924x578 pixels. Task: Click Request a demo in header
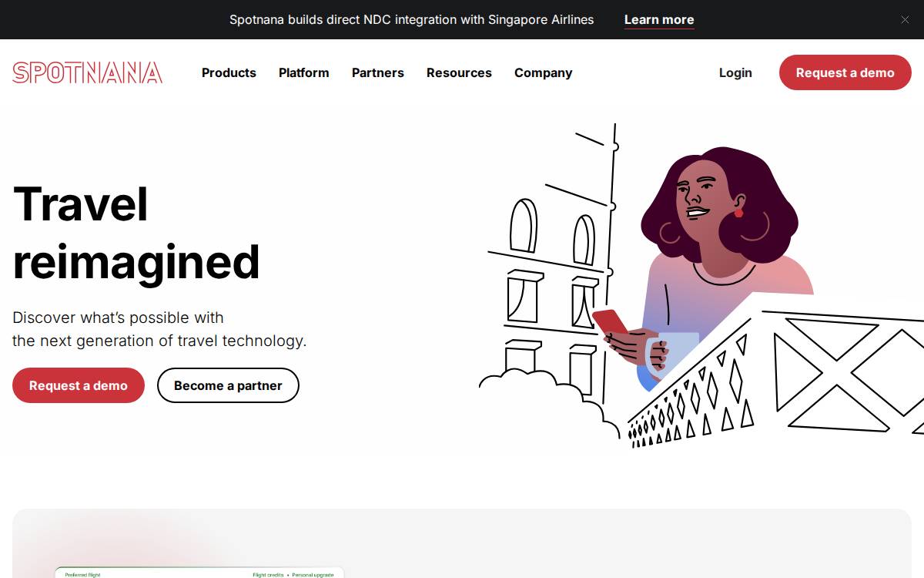tap(845, 72)
